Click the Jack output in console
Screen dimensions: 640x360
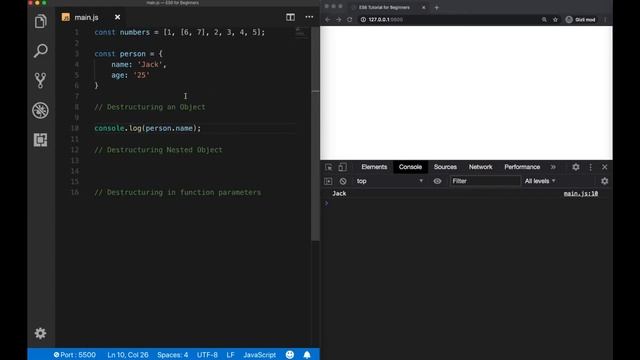[339, 193]
